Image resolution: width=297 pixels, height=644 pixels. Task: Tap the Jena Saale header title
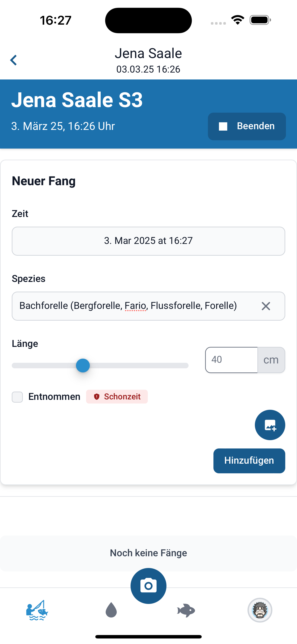pyautogui.click(x=148, y=53)
